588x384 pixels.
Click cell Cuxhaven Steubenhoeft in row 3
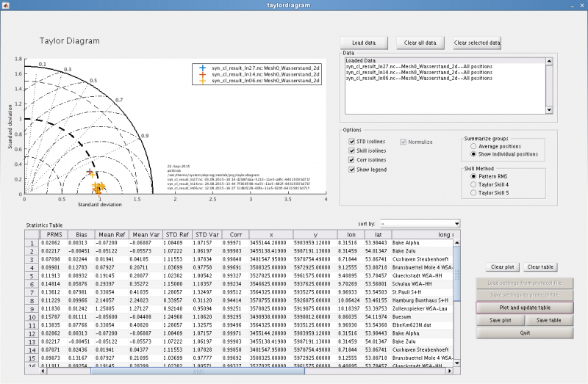click(420, 259)
